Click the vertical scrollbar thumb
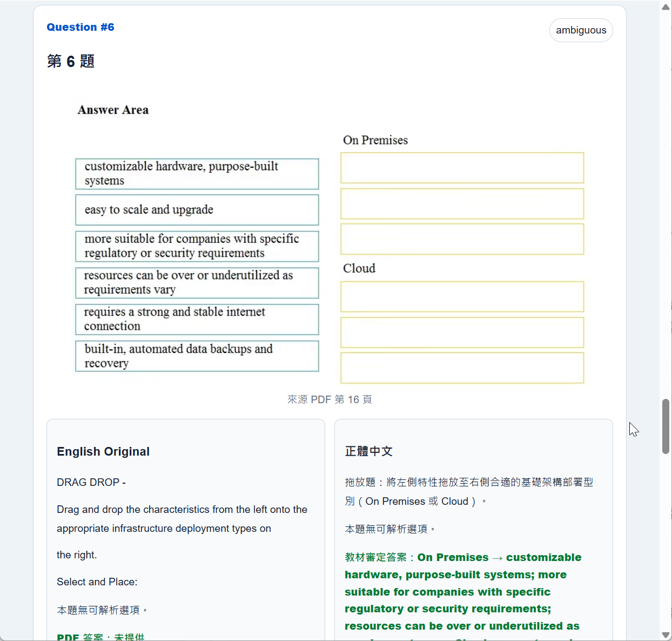 666,426
